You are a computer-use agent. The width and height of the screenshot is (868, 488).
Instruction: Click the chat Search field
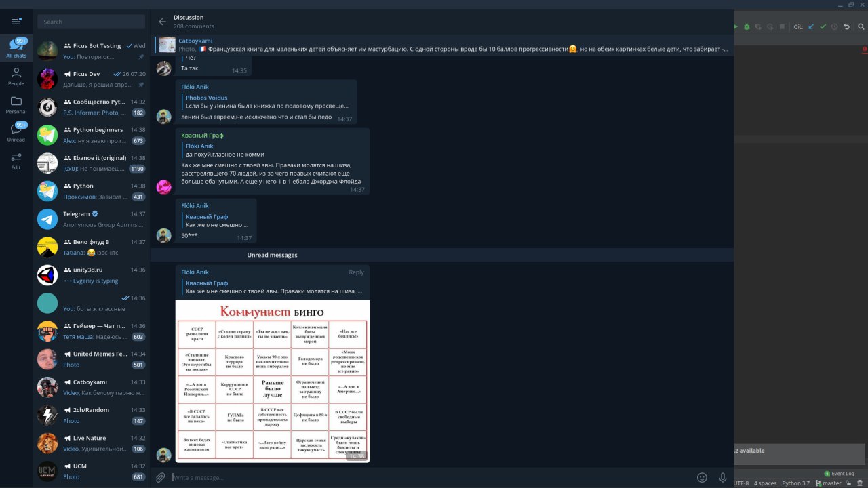point(92,22)
